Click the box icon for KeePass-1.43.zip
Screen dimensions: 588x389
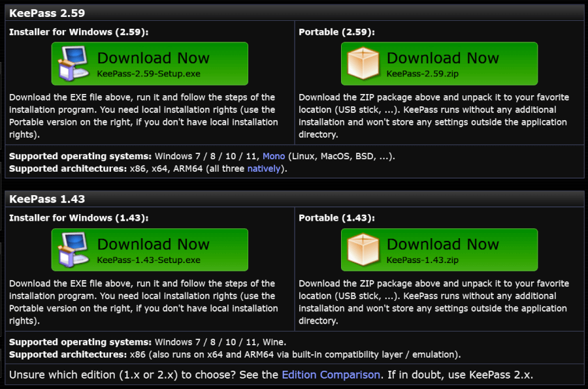coord(363,249)
